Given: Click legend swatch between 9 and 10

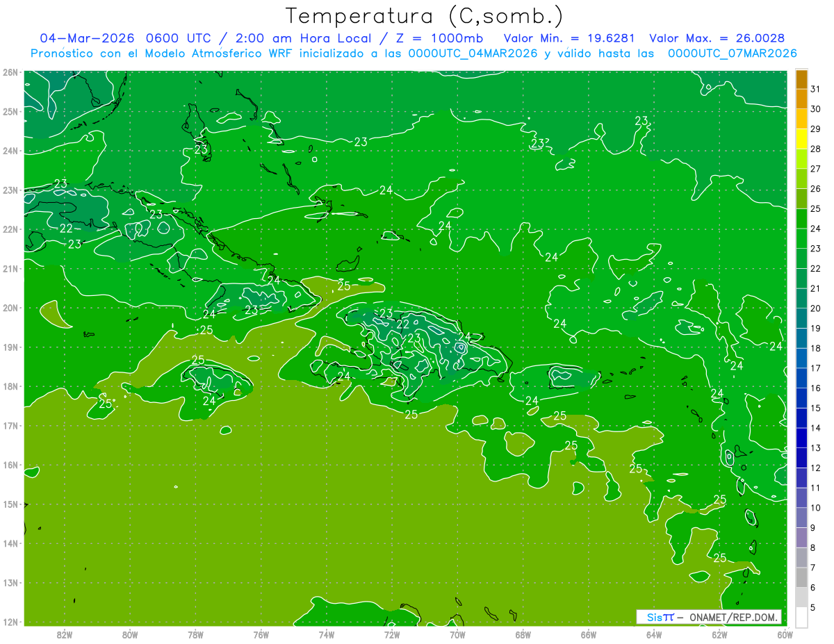Looking at the screenshot, I should point(801,518).
